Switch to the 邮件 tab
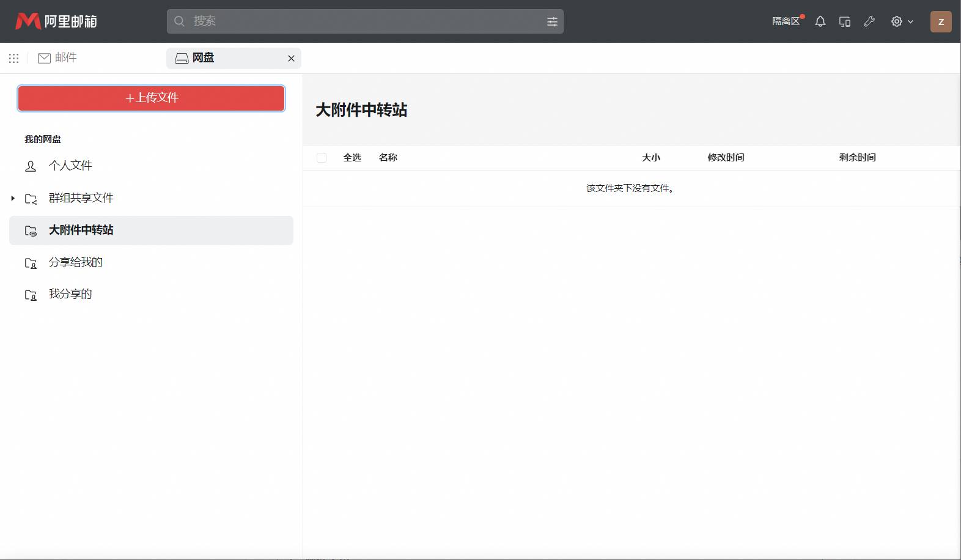 (57, 58)
